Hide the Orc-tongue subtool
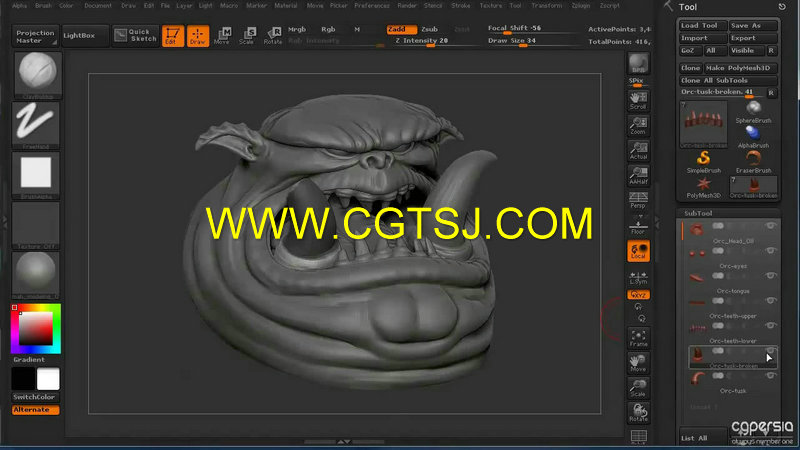 pyautogui.click(x=770, y=276)
